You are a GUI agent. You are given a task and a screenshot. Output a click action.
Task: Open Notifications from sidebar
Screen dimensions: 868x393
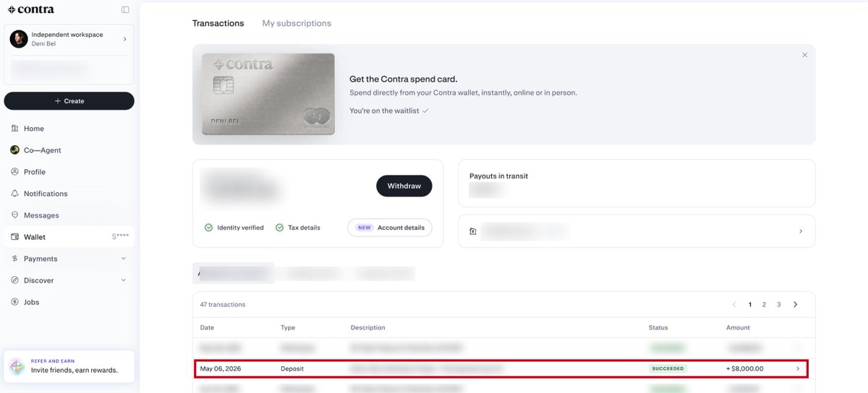(x=69, y=194)
